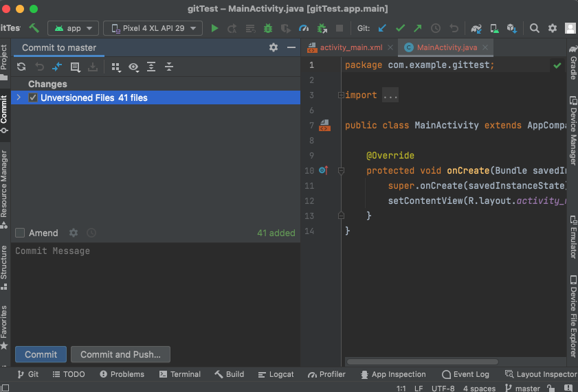Click the Git Update Project arrow
The image size is (578, 392).
[382, 28]
